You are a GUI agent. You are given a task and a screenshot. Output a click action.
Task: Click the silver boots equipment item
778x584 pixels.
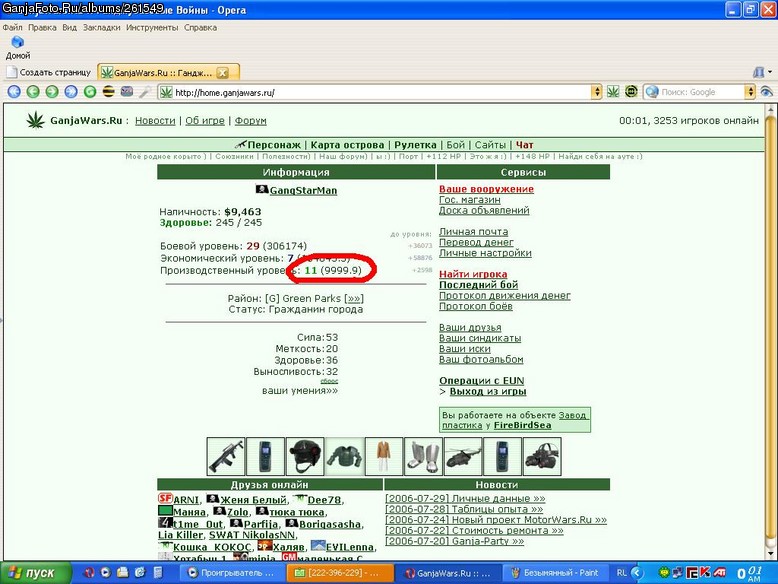click(x=423, y=456)
